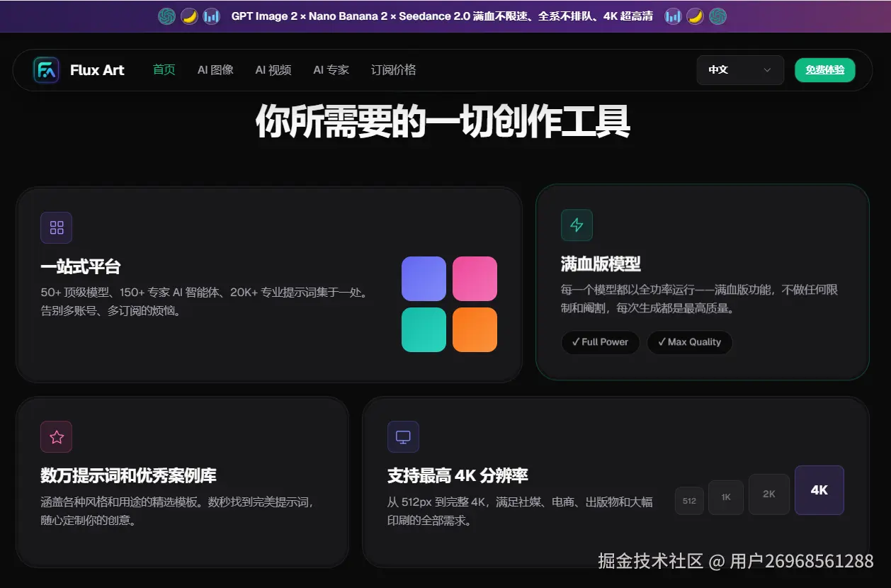The image size is (891, 588).
Task: Click the Full Power badge
Action: tap(601, 342)
